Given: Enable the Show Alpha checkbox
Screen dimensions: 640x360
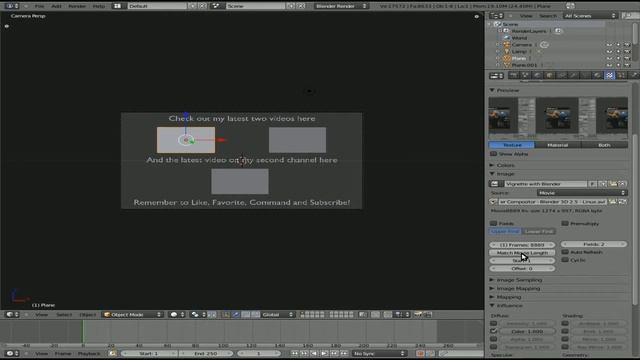Looking at the screenshot, I should click(493, 154).
